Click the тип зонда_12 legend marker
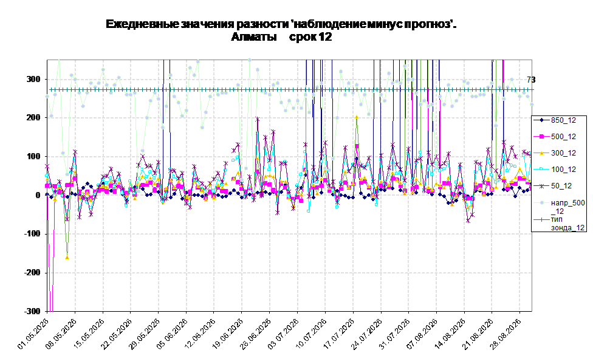The height and width of the screenshot is (364, 593). click(541, 219)
